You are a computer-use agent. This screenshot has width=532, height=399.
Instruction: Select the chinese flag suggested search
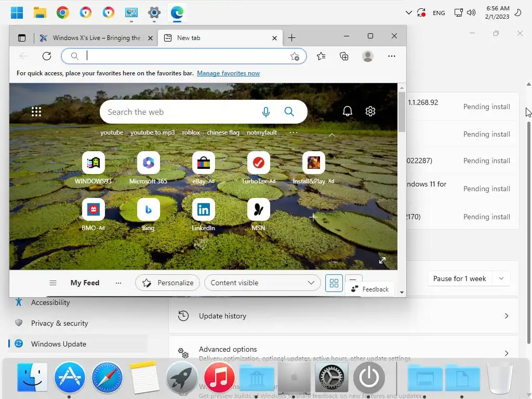coord(223,132)
